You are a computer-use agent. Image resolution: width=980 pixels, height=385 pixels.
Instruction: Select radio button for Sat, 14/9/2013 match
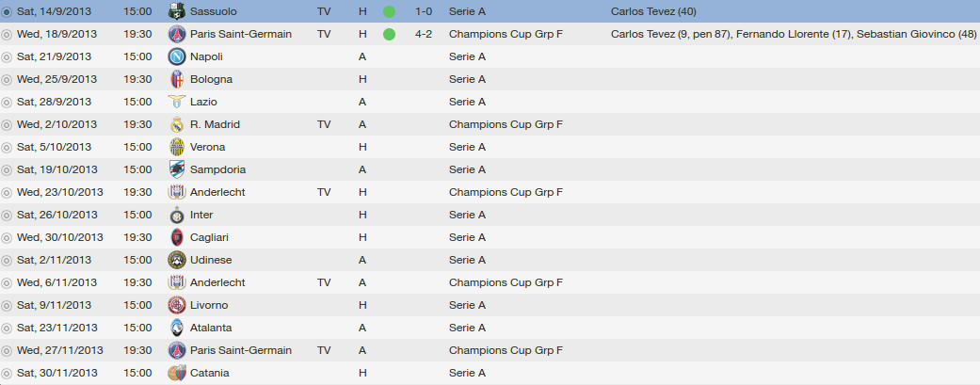[x=8, y=11]
